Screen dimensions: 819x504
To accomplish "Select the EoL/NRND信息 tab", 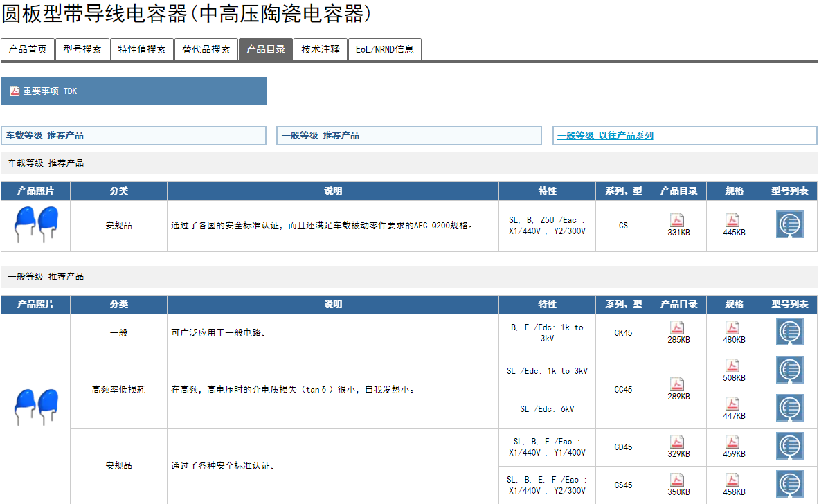I will pos(384,49).
